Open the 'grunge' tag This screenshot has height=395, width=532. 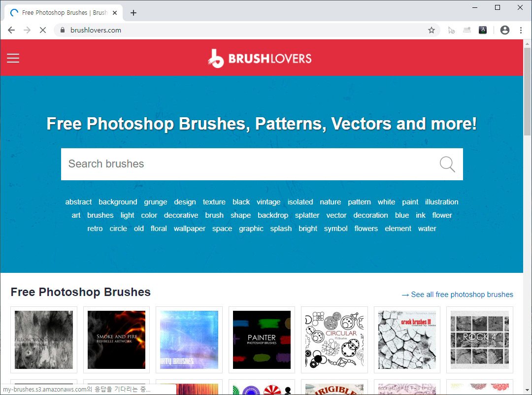pos(155,202)
